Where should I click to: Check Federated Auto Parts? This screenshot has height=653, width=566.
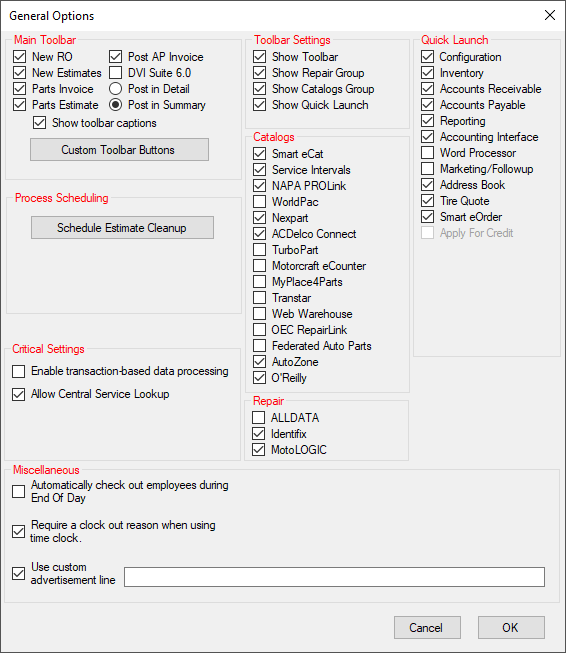coord(259,346)
